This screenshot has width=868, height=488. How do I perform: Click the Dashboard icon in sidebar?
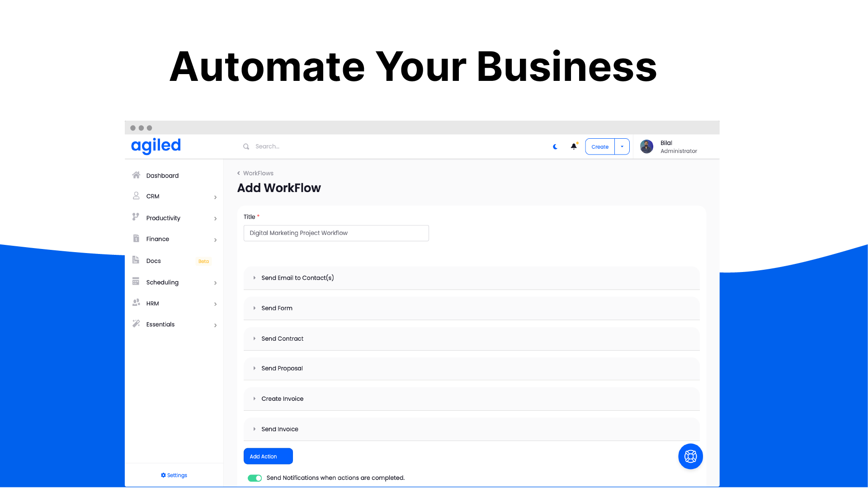click(136, 174)
